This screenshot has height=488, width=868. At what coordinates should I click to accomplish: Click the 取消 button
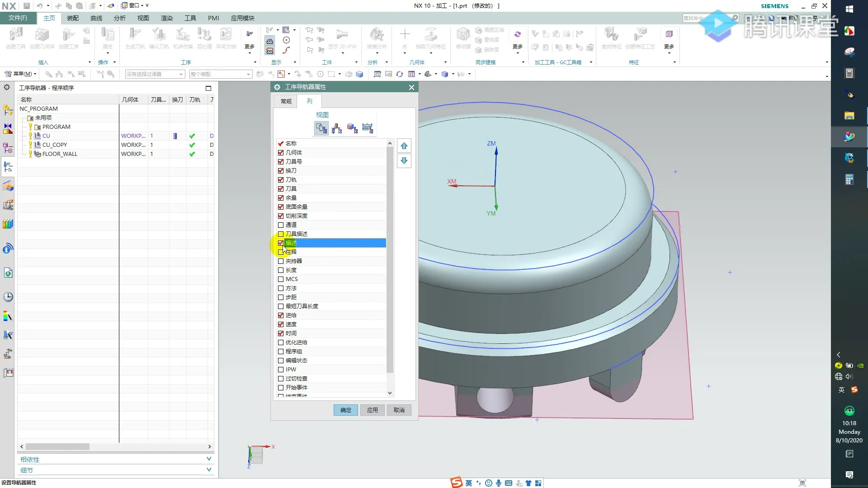(x=399, y=410)
